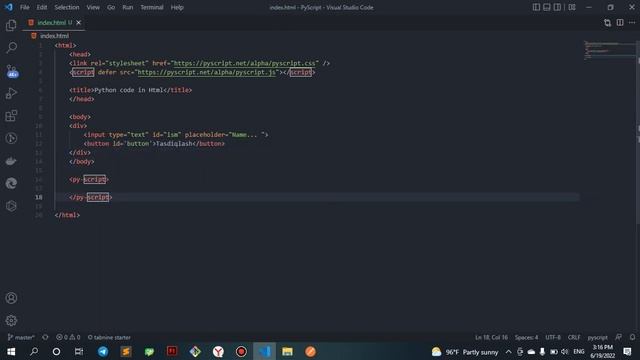Click the index.html breadcrumb
Screen dimensions: 640x360
point(54,36)
